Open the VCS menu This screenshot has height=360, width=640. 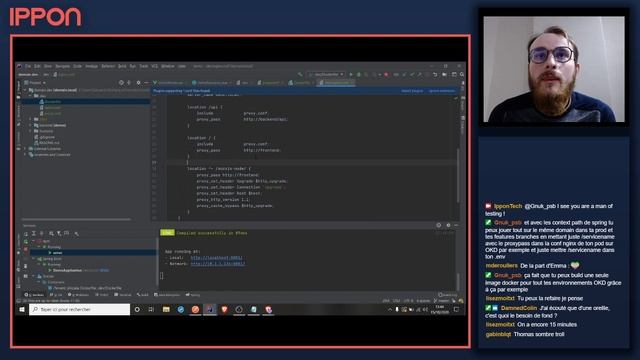pyautogui.click(x=155, y=66)
